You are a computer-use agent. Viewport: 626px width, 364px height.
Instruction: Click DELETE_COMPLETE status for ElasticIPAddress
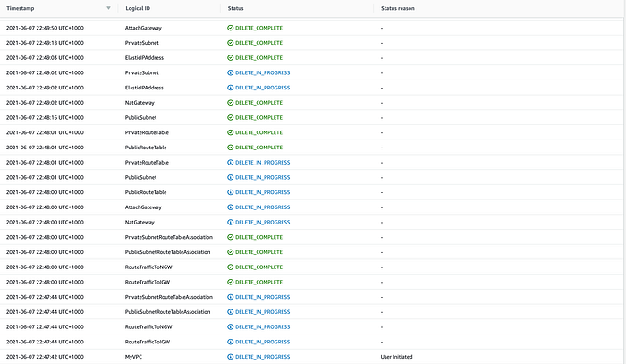click(x=258, y=58)
